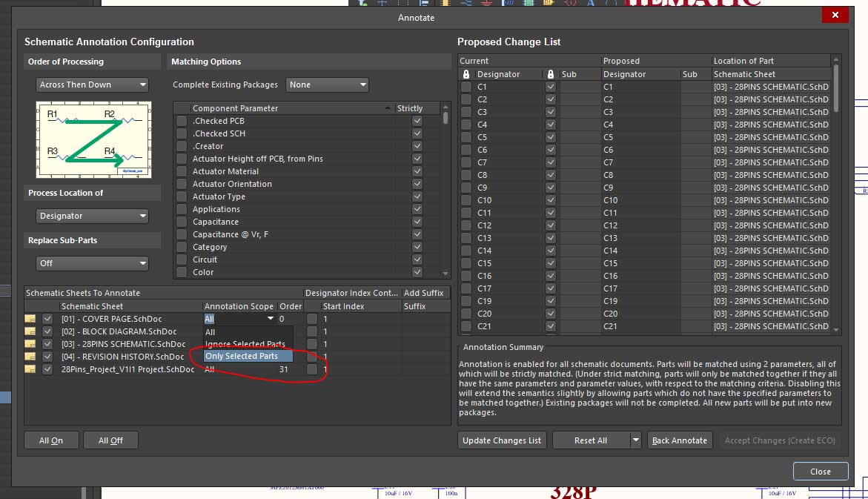Click the 28PINS SCHEMATIC sheet document icon

30,344
